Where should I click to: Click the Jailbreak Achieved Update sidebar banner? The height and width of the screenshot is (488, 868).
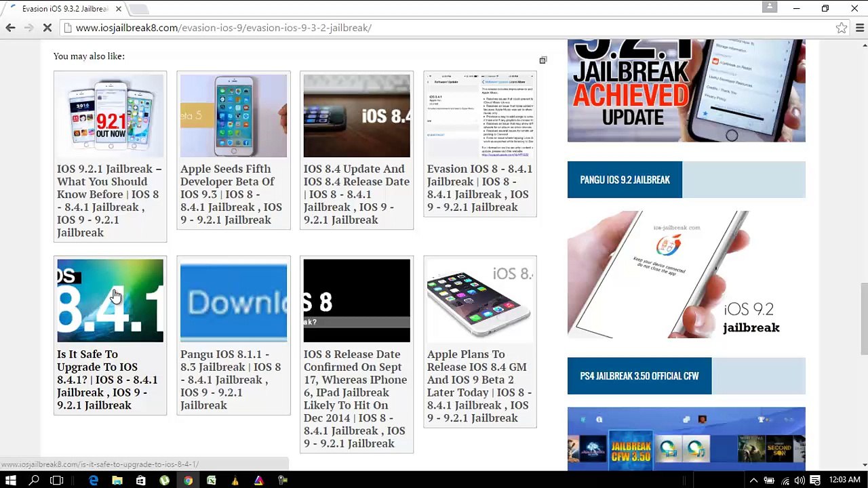[x=686, y=91]
